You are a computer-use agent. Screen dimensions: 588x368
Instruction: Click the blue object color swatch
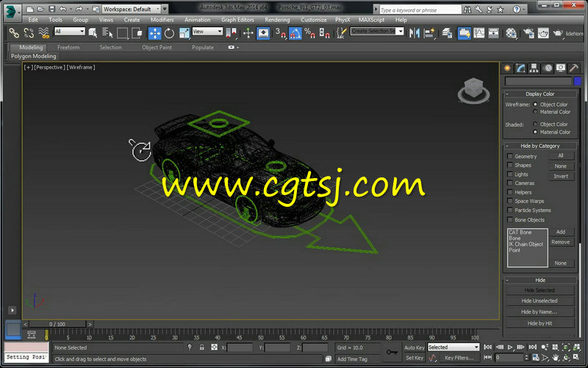pos(578,81)
